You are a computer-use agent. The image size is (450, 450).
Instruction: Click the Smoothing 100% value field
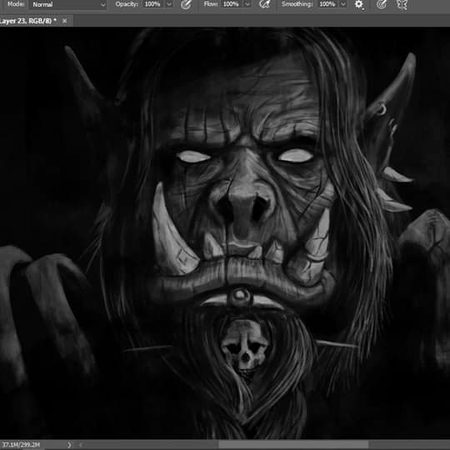point(327,4)
